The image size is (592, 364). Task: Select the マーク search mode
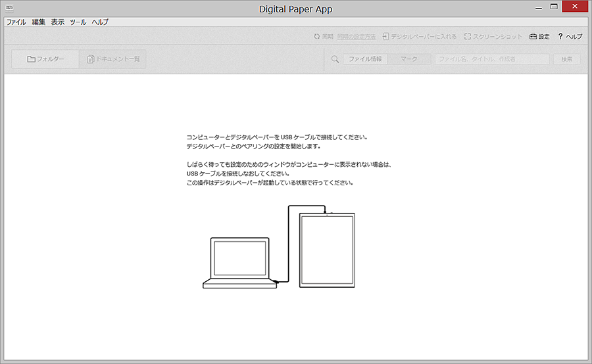point(409,59)
